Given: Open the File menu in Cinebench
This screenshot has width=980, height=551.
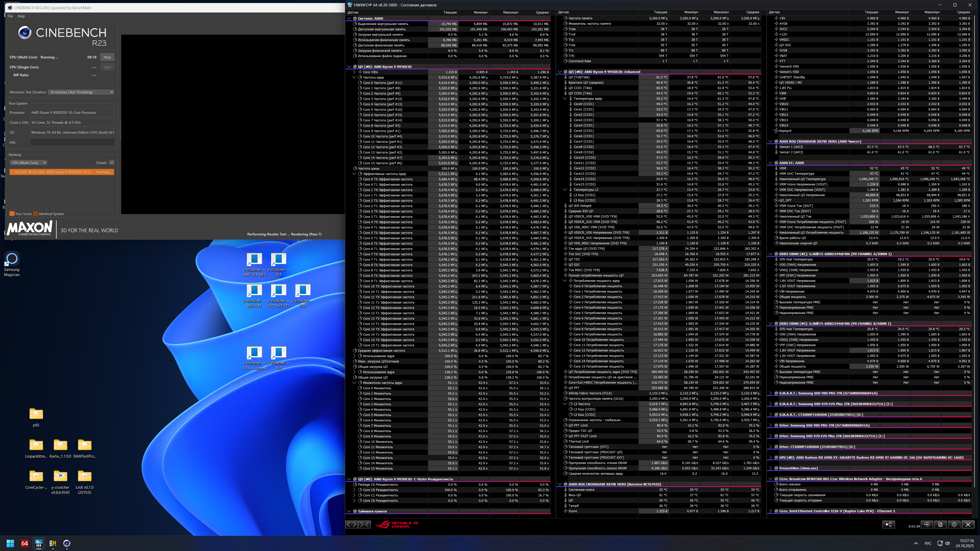Looking at the screenshot, I should click(10, 16).
